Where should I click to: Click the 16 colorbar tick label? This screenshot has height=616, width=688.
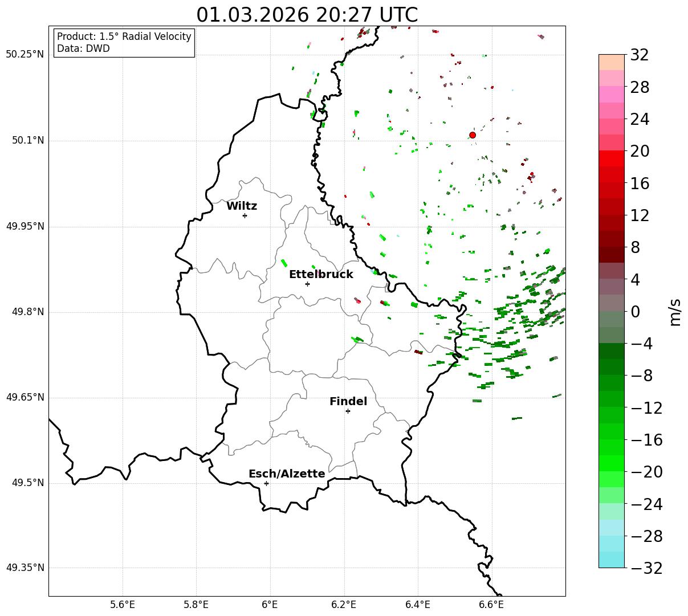click(x=639, y=183)
